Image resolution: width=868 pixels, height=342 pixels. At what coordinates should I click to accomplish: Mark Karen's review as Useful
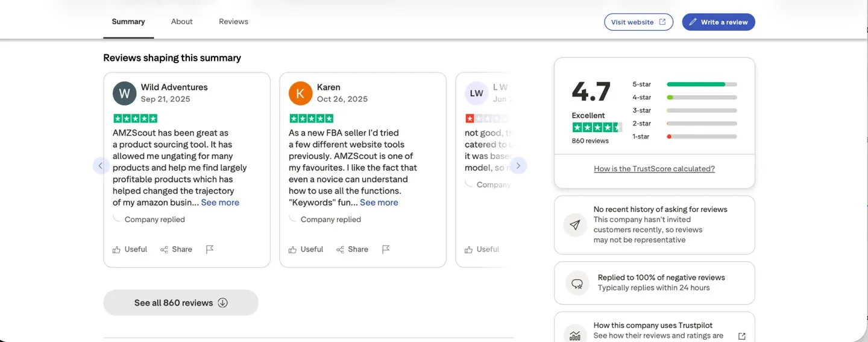click(306, 249)
